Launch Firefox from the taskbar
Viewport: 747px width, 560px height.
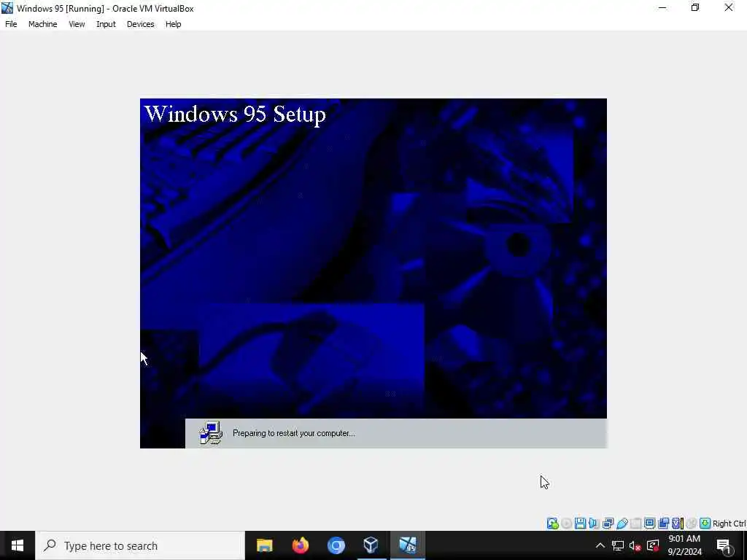click(300, 545)
